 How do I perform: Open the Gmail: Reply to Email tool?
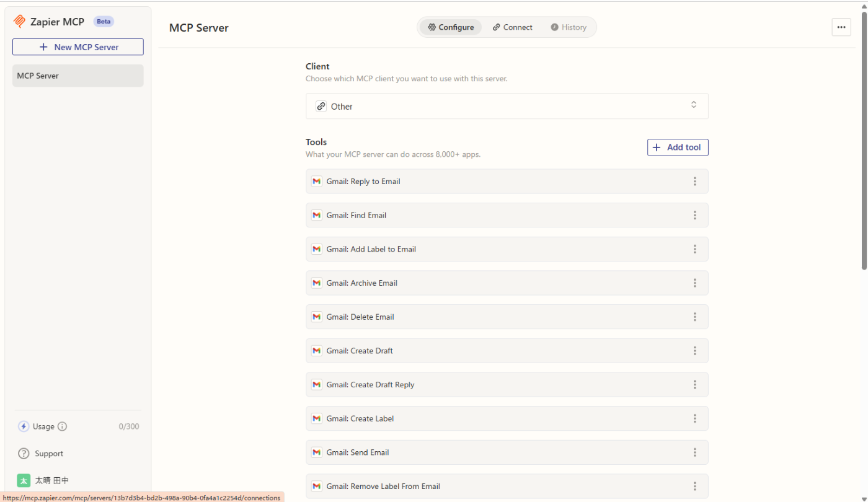[507, 182]
